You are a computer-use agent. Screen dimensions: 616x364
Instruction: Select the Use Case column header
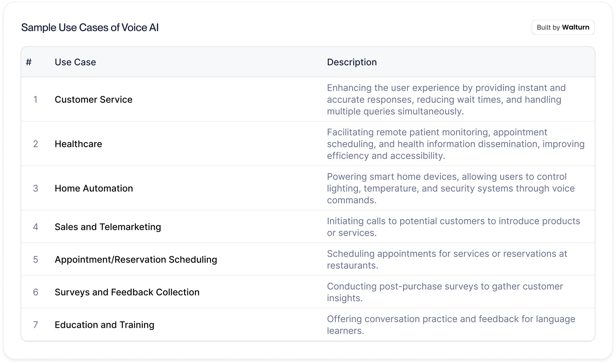point(75,62)
